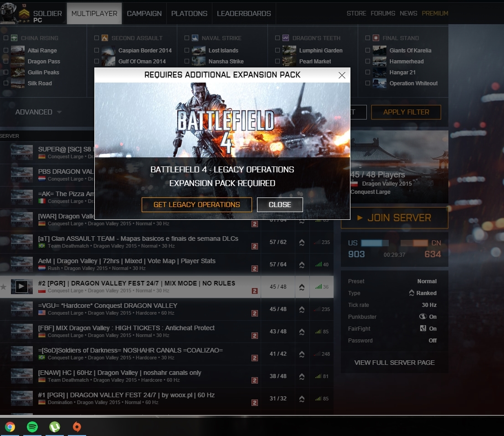Check the Hammerhead map checkbox
The width and height of the screenshot is (504, 436).
point(368,61)
